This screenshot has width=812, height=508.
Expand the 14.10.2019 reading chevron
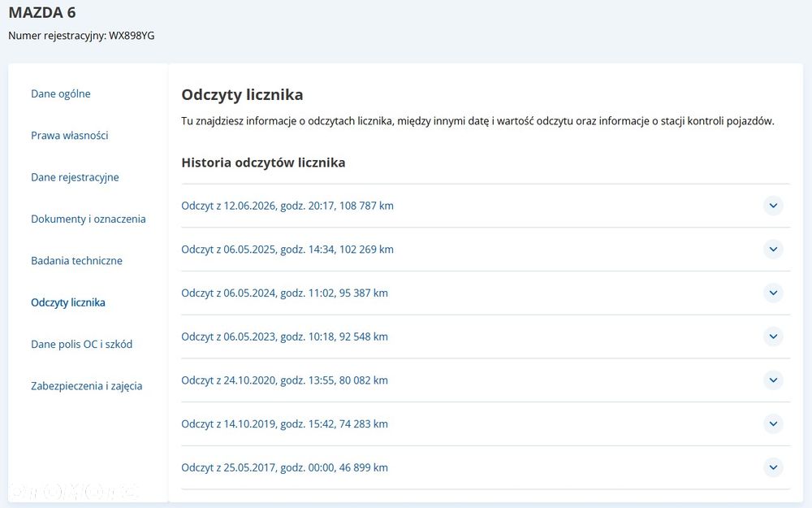[773, 423]
